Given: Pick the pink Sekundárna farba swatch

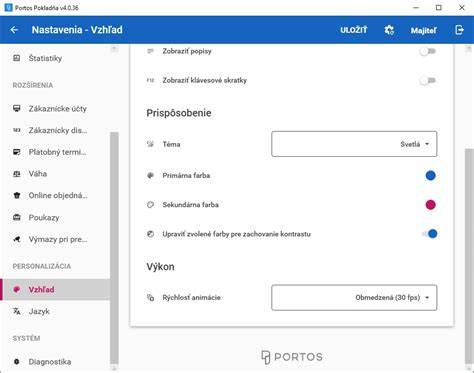Looking at the screenshot, I should point(430,205).
